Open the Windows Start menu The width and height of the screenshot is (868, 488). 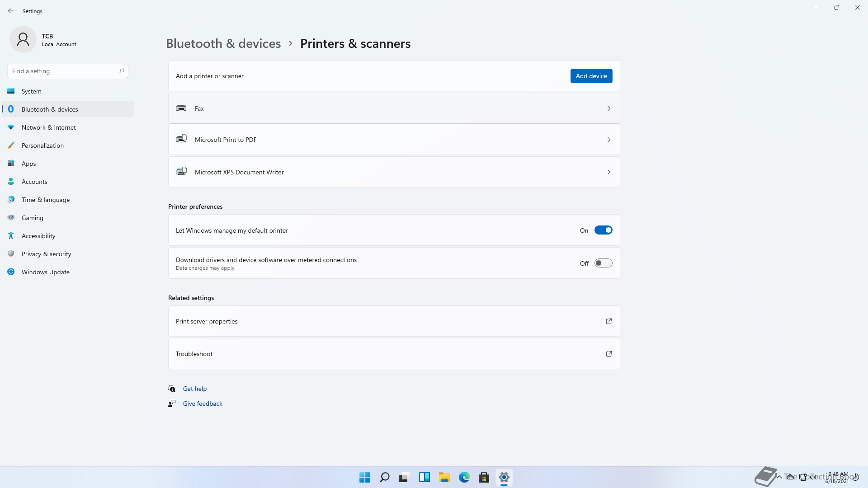[x=364, y=478]
